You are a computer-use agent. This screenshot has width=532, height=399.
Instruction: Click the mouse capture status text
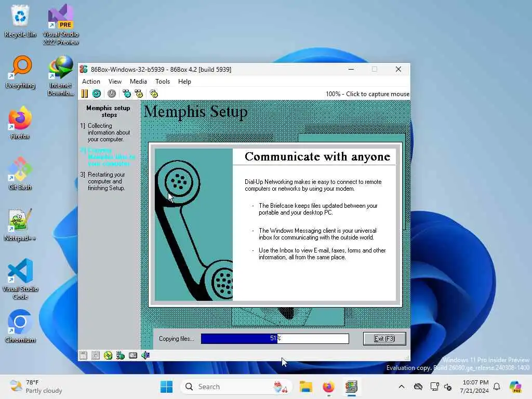[367, 94]
